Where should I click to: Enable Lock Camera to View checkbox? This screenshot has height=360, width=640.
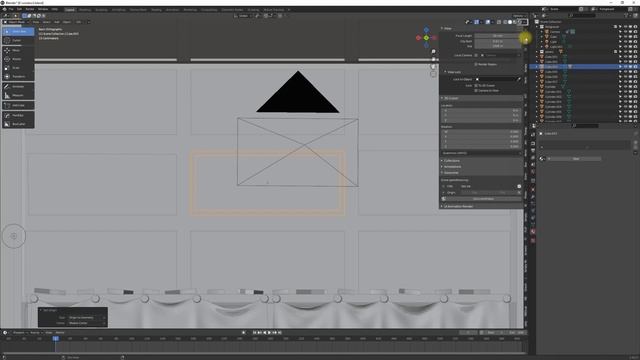(x=476, y=91)
